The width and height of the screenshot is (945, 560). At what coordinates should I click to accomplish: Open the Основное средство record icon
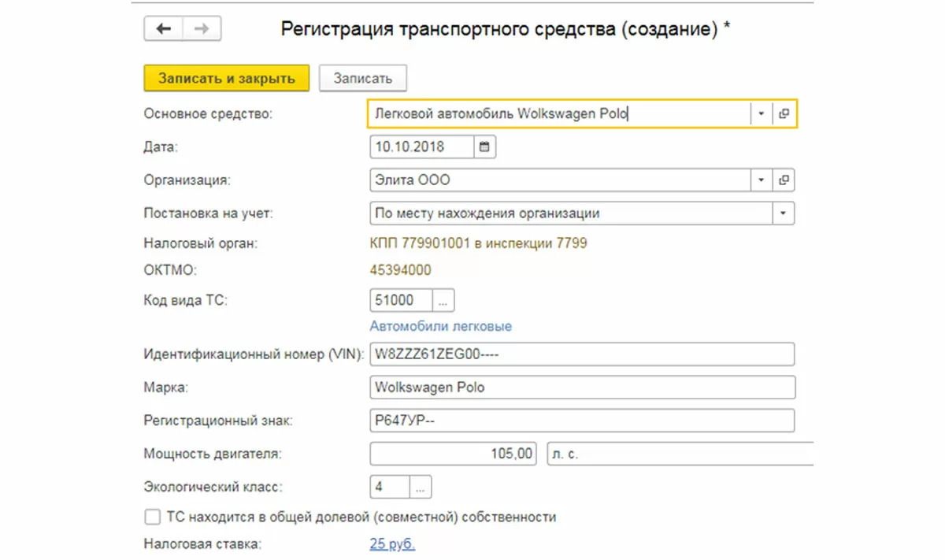click(784, 113)
